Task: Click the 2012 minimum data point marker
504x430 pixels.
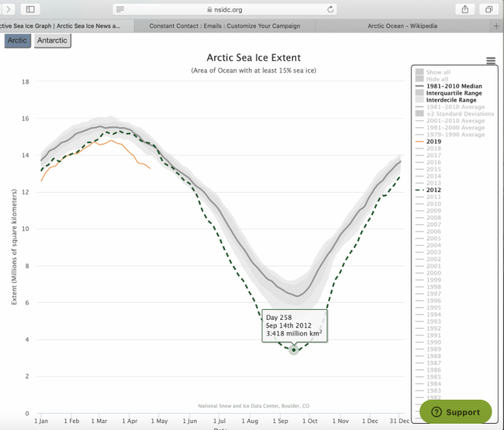Action: 294,350
